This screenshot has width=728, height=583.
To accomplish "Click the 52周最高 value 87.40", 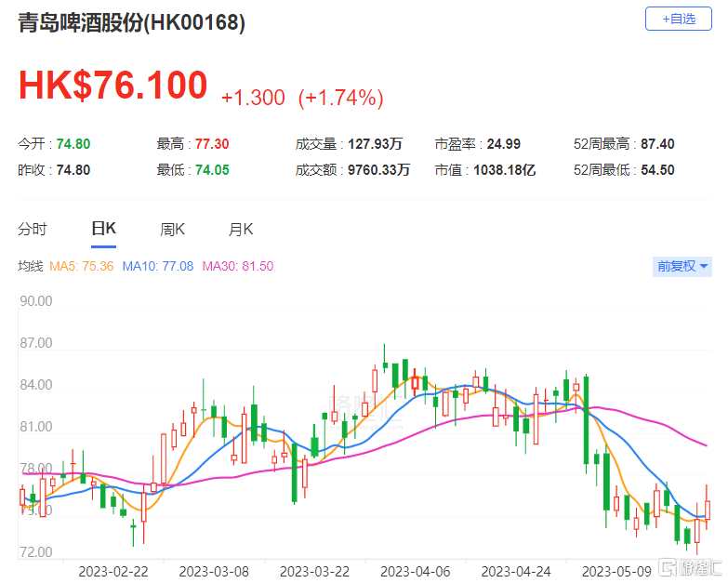I will (658, 144).
